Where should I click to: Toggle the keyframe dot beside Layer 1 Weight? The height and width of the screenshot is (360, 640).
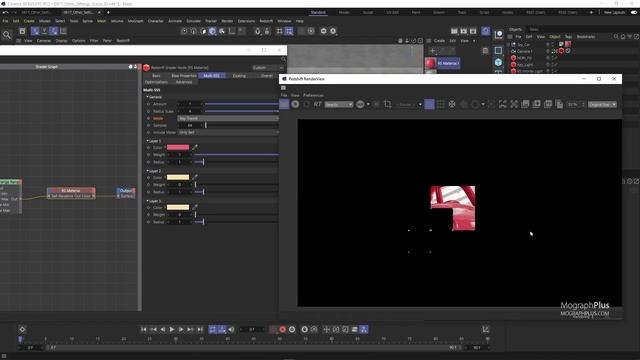point(149,155)
